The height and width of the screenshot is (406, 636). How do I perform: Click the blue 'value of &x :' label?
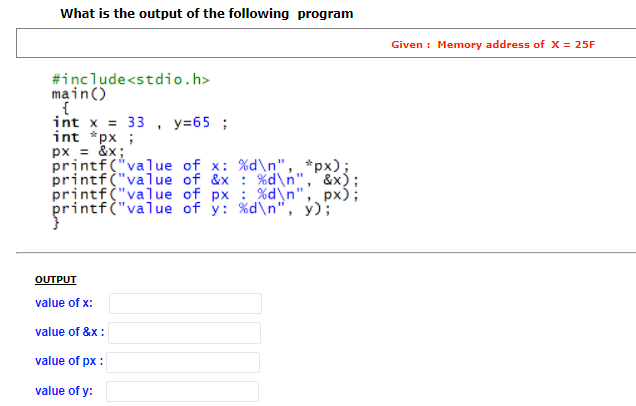click(70, 332)
